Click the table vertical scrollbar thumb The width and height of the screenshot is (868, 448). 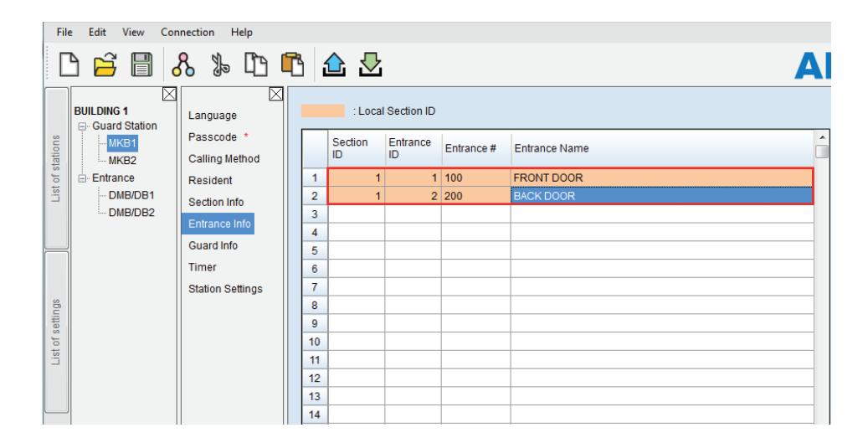pos(822,152)
